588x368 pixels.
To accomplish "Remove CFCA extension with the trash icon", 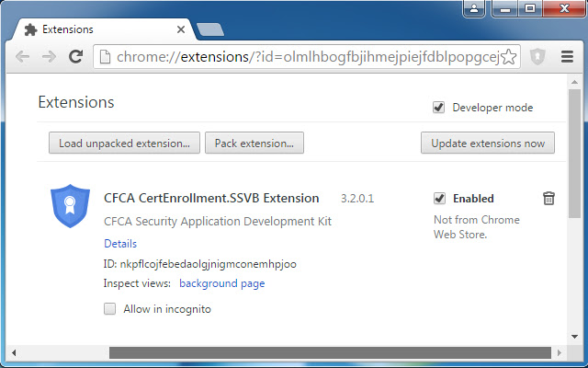I will point(548,199).
